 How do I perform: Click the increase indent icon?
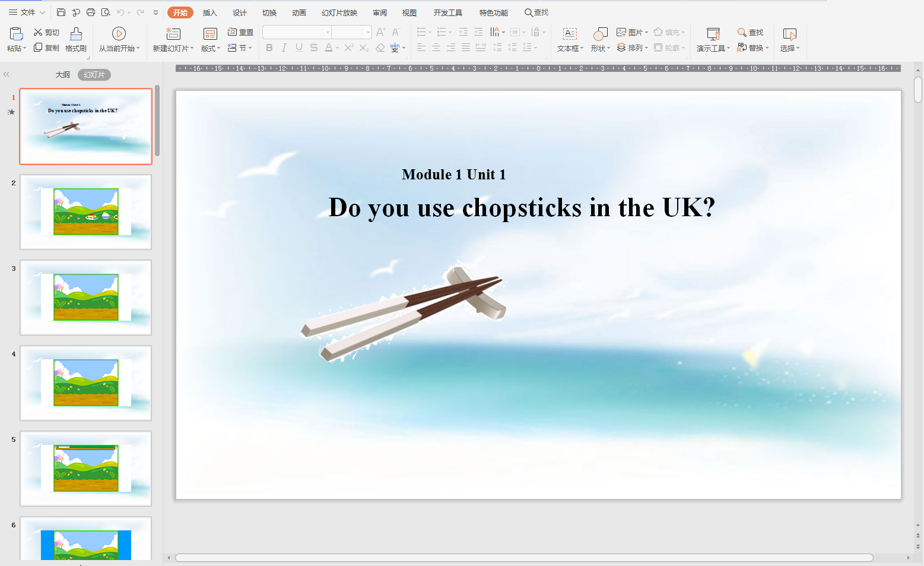478,32
